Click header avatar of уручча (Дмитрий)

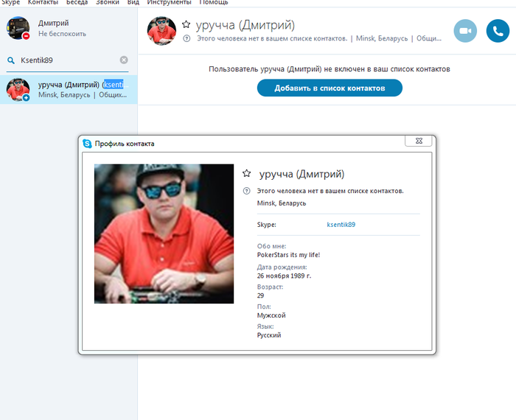click(161, 31)
